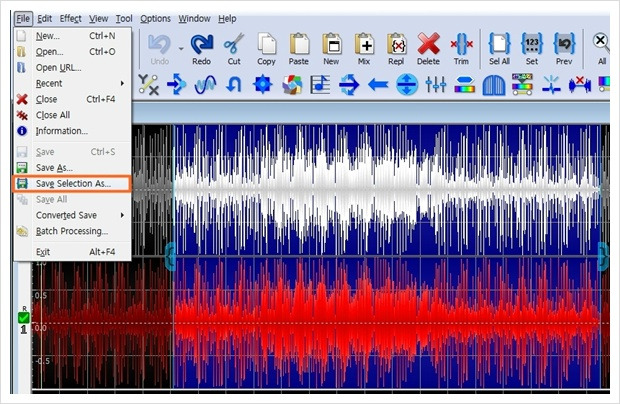Select the Open URL... menu entry
620x404 pixels.
pos(72,68)
